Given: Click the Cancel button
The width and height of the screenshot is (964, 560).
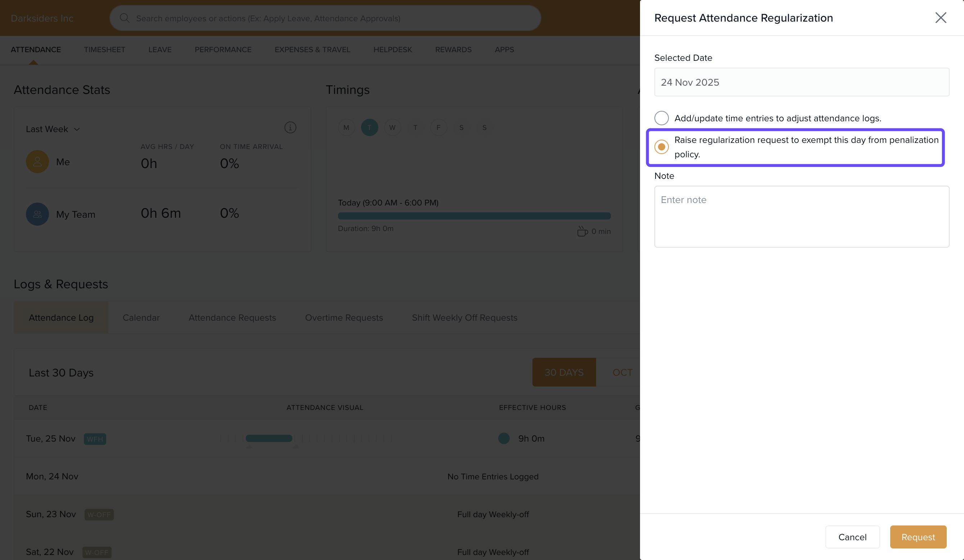Looking at the screenshot, I should tap(852, 537).
